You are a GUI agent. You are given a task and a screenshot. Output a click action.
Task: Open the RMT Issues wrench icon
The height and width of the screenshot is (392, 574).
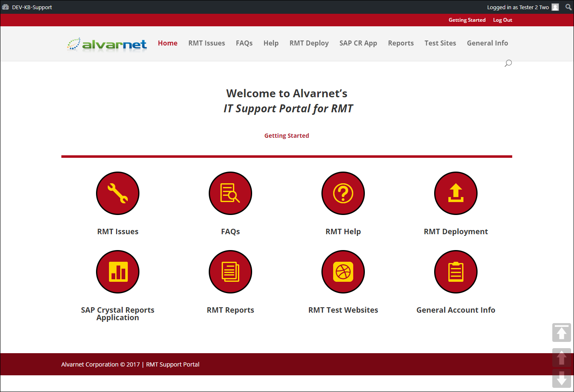tap(118, 193)
